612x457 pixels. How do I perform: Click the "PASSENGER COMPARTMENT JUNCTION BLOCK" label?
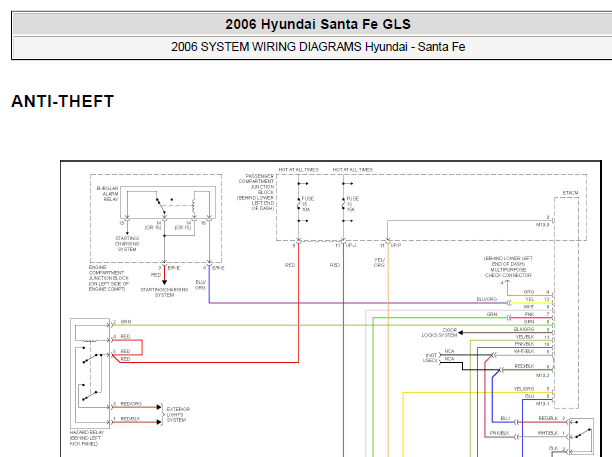pyautogui.click(x=256, y=184)
